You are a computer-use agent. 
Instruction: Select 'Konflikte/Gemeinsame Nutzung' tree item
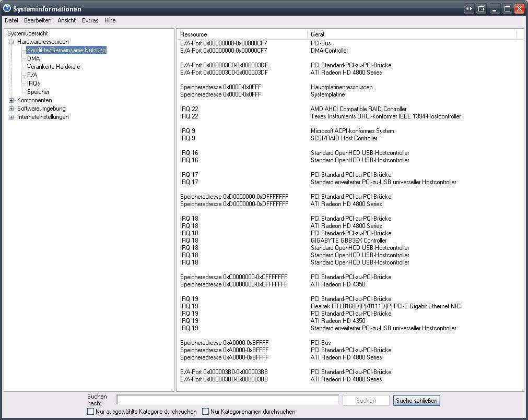tap(66, 50)
